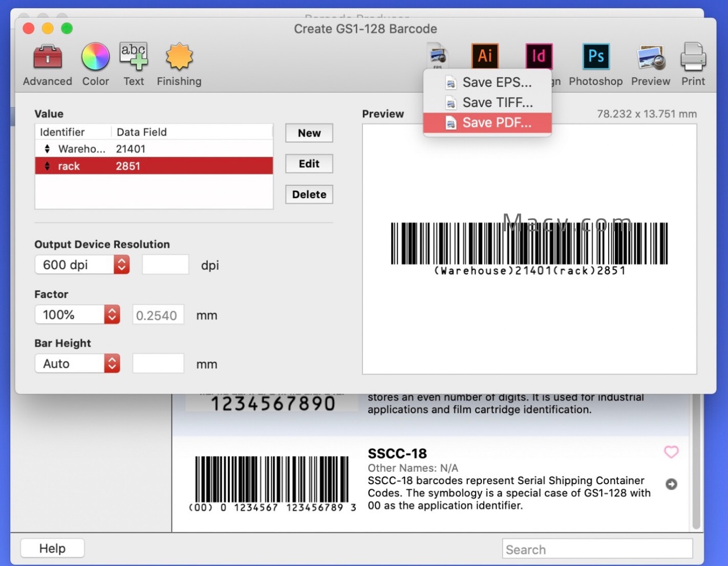Click the 0.2540 mm factor field
The width and height of the screenshot is (728, 566).
click(x=158, y=315)
